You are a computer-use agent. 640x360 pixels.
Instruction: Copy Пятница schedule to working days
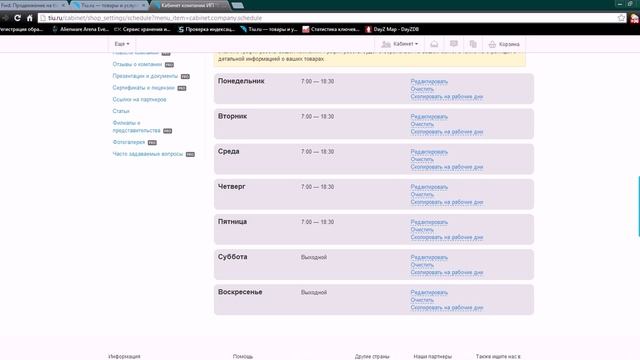(x=447, y=237)
